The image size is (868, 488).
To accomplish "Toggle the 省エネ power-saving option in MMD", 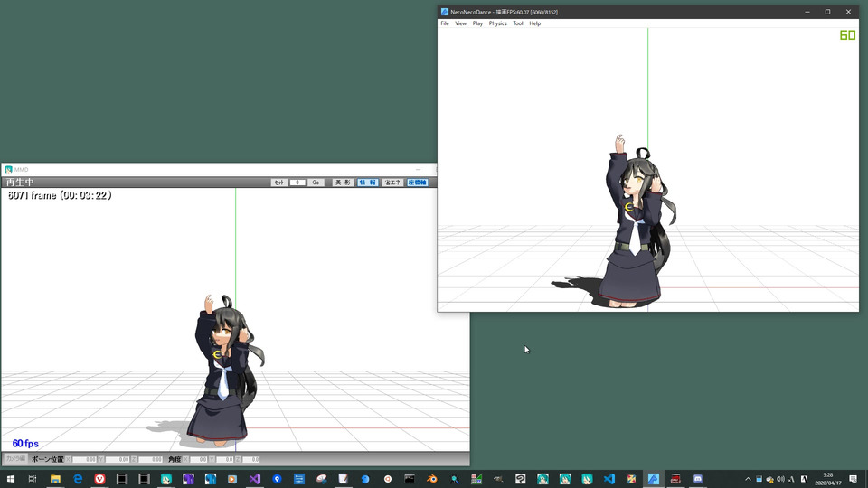I will pos(392,183).
